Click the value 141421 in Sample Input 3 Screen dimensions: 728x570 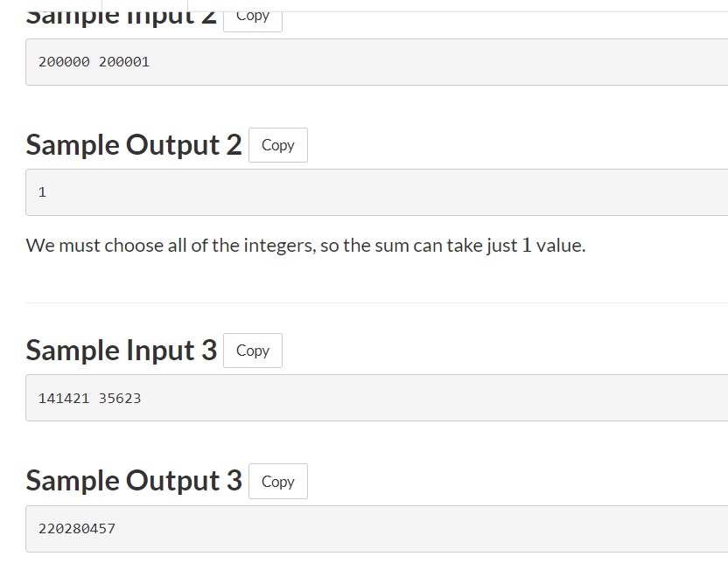pos(64,399)
